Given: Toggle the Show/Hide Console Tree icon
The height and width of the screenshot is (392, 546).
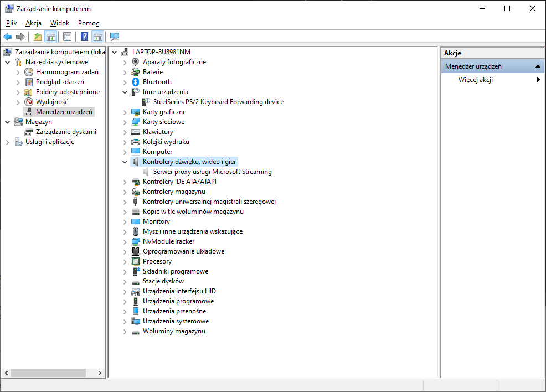Looking at the screenshot, I should point(51,37).
